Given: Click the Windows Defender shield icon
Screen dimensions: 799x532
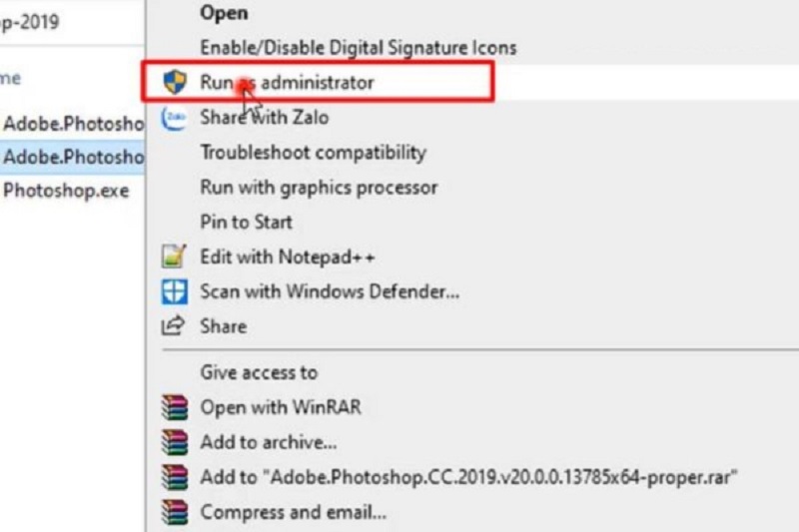Looking at the screenshot, I should click(174, 291).
